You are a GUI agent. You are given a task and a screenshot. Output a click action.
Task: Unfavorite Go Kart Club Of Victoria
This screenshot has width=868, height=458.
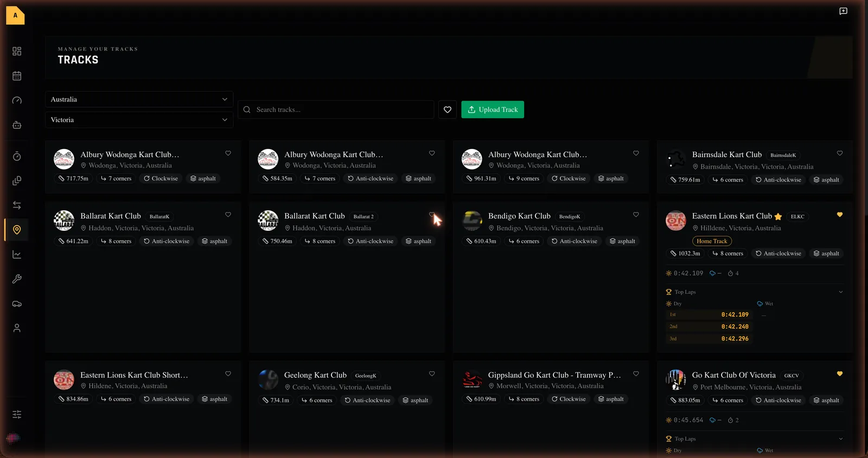840,373
